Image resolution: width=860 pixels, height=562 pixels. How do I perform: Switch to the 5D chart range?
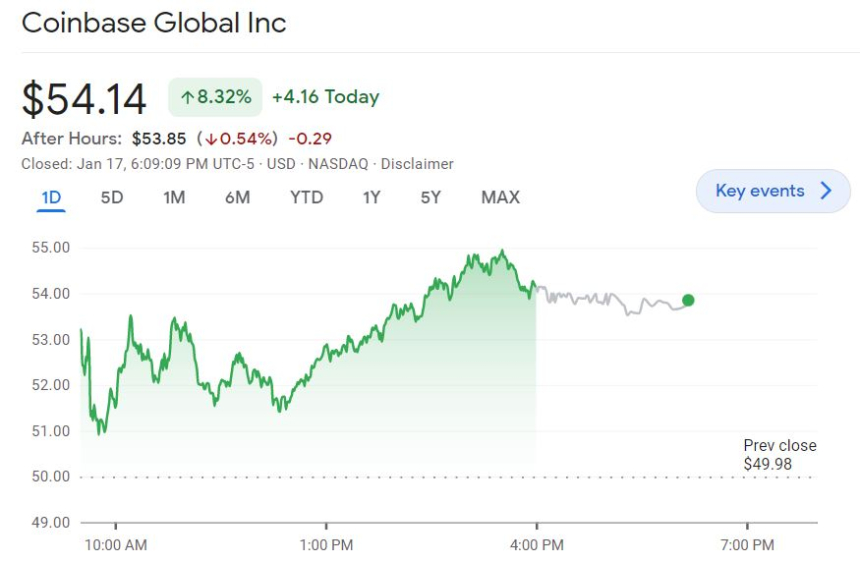pos(112,197)
